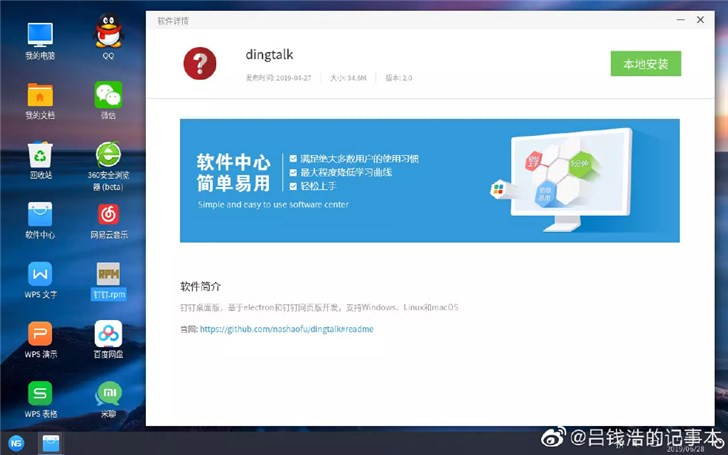Open the 我的电脑 desktop icon
Screen dimensions: 728x455
click(40, 35)
